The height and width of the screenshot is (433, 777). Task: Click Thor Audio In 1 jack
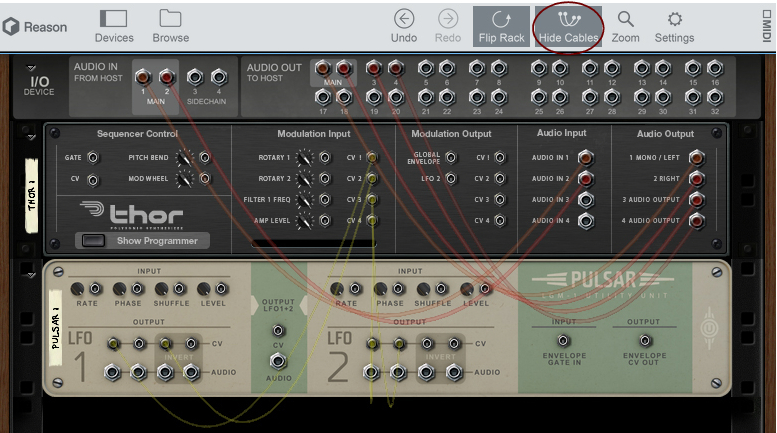tap(585, 158)
